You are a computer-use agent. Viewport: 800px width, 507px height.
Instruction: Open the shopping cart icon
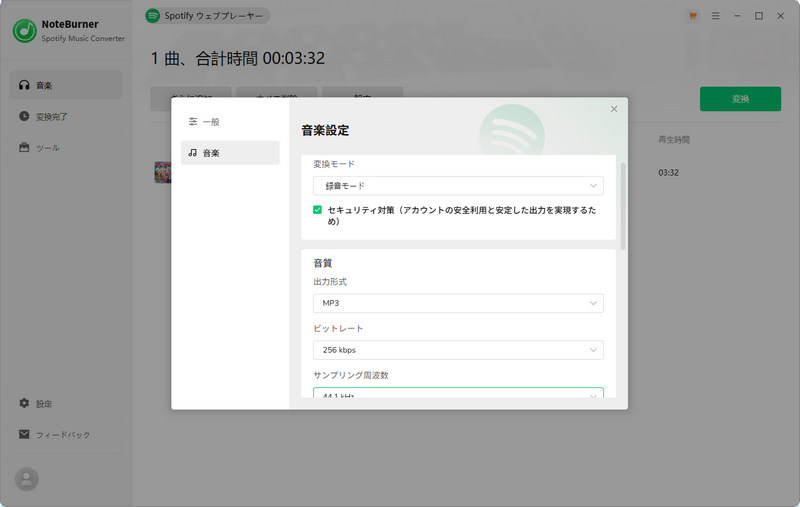(x=693, y=16)
